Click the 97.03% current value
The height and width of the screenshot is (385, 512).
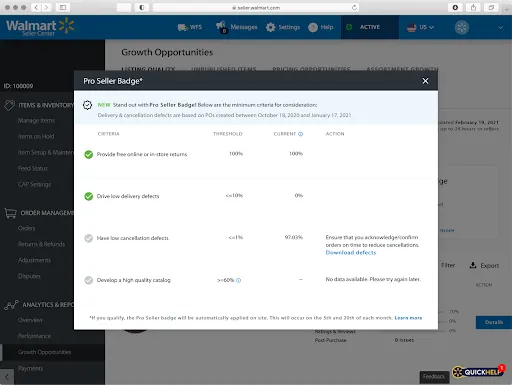click(294, 237)
